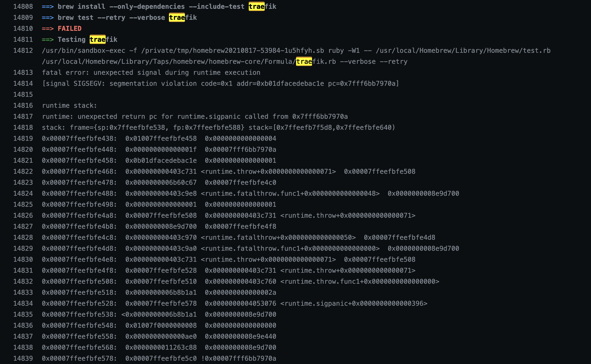Click highlighted 'trae' in Testing traefik line
The height and width of the screenshot is (364, 591).
coord(97,40)
